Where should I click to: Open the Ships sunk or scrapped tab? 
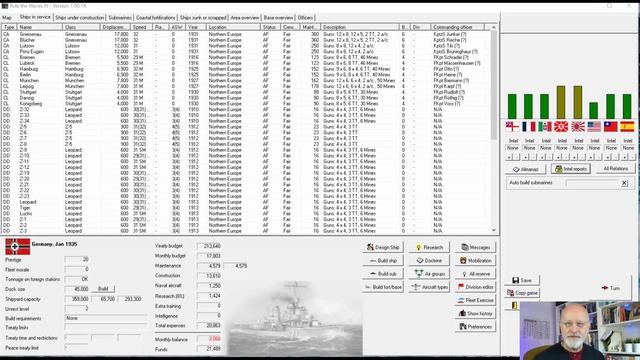[203, 18]
